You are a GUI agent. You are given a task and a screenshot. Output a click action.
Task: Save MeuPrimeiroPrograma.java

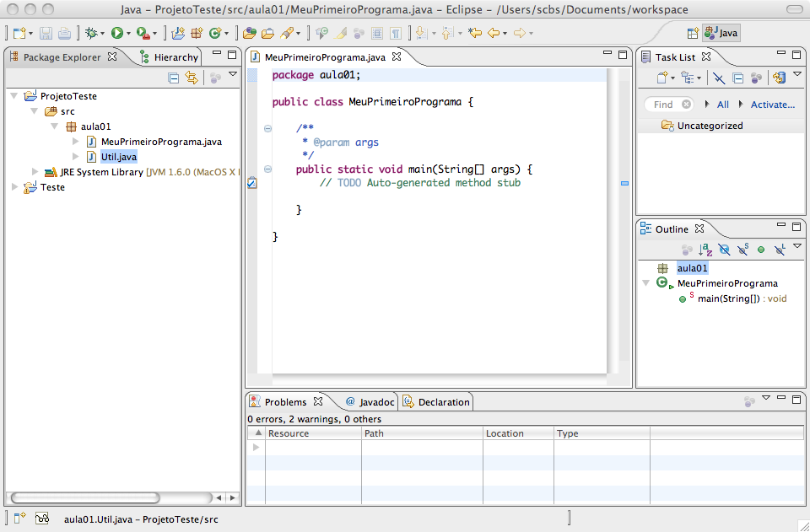tap(47, 31)
